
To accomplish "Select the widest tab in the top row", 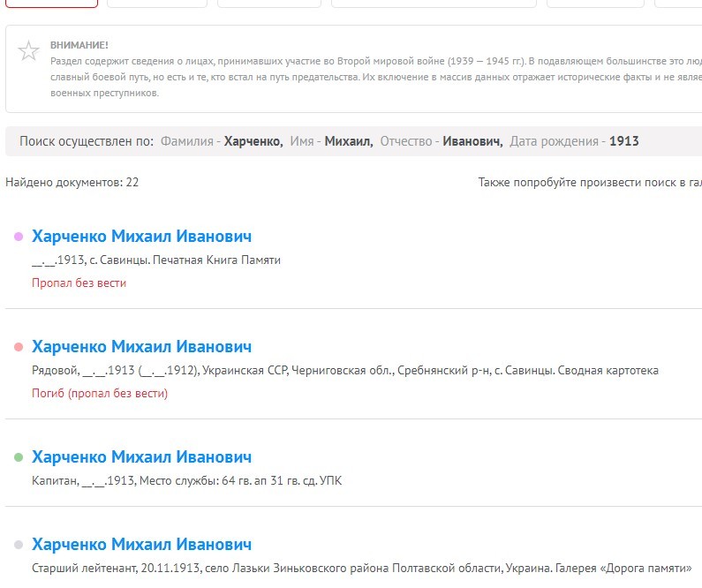I will (x=433, y=4).
